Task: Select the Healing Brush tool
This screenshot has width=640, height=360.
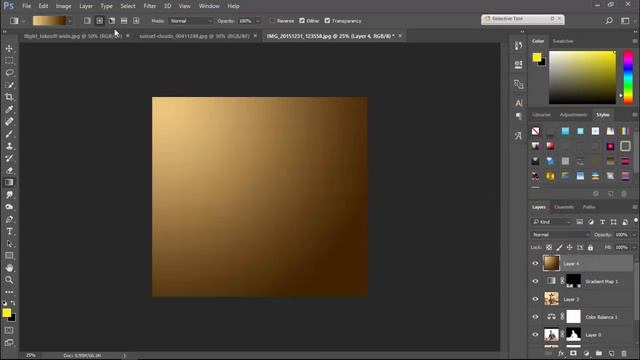Action: click(9, 122)
